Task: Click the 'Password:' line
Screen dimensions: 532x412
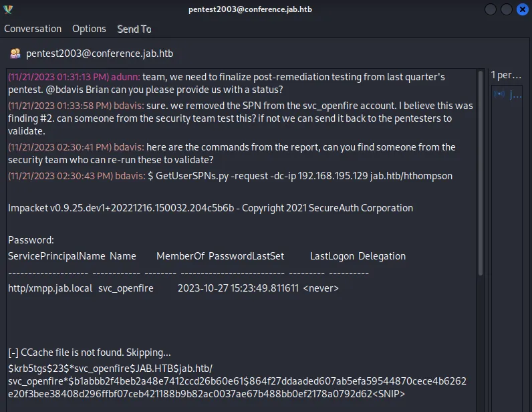Action: tap(31, 240)
